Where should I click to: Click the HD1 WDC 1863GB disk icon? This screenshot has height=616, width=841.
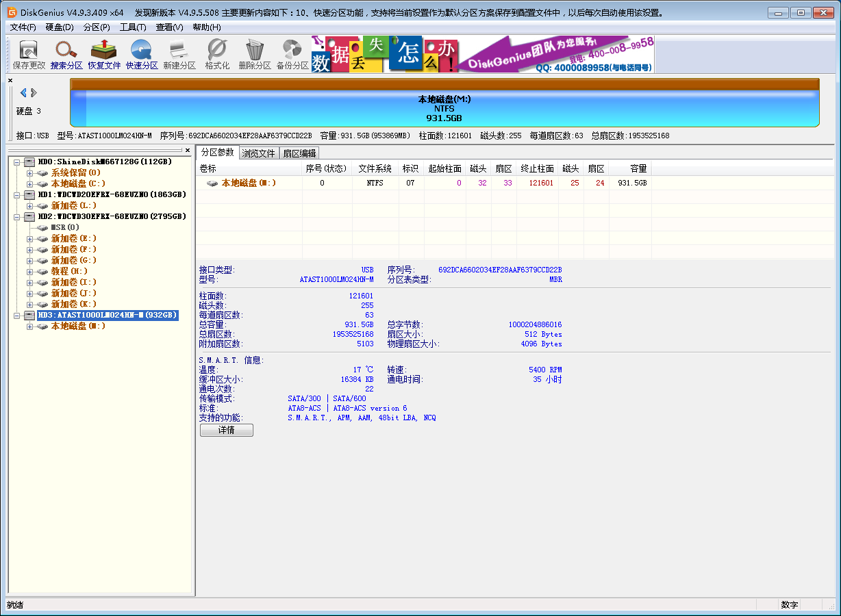28,194
